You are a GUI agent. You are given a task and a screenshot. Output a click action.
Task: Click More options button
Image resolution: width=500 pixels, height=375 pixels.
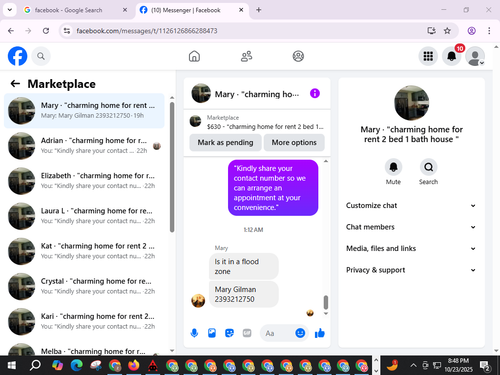294,142
